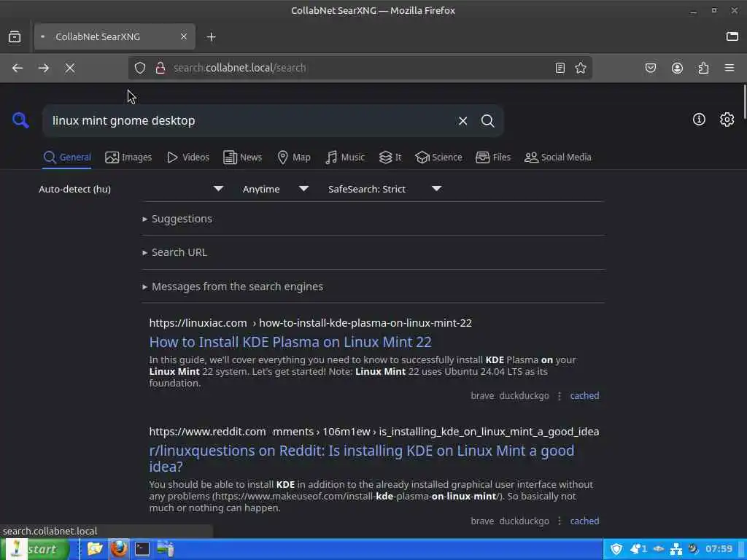Viewport: 747px width, 560px height.
Task: Open the Auto-detect (hu) language dropdown
Action: click(x=131, y=189)
